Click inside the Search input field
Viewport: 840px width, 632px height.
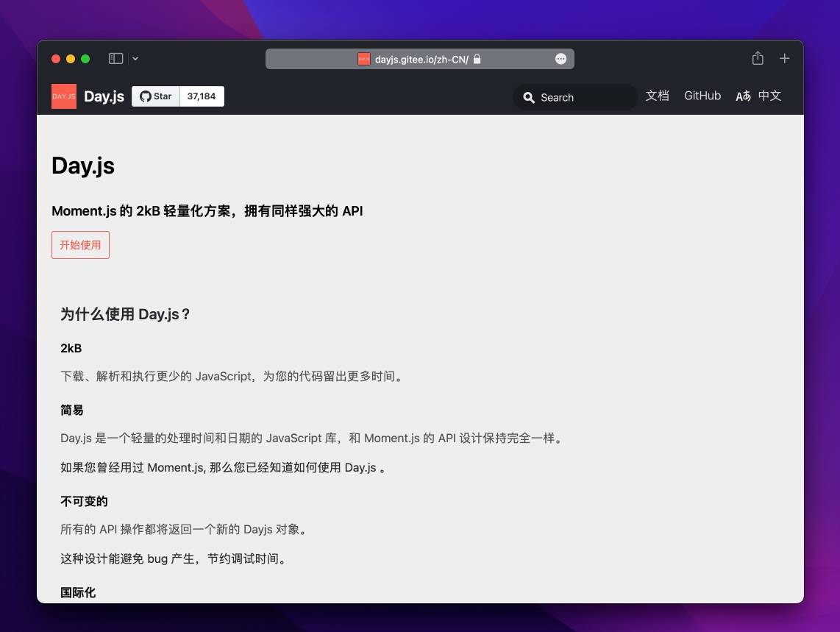(581, 97)
